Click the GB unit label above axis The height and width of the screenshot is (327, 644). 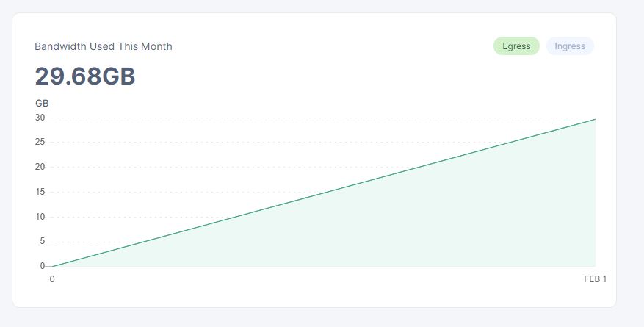click(x=42, y=103)
